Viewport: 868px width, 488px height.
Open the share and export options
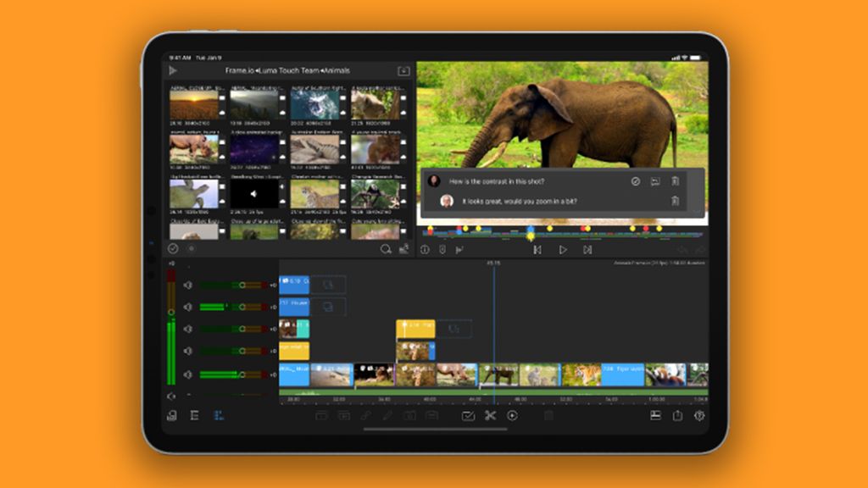click(x=676, y=416)
